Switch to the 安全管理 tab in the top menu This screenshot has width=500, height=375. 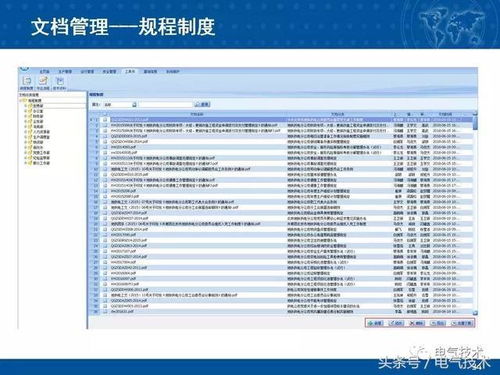(109, 72)
